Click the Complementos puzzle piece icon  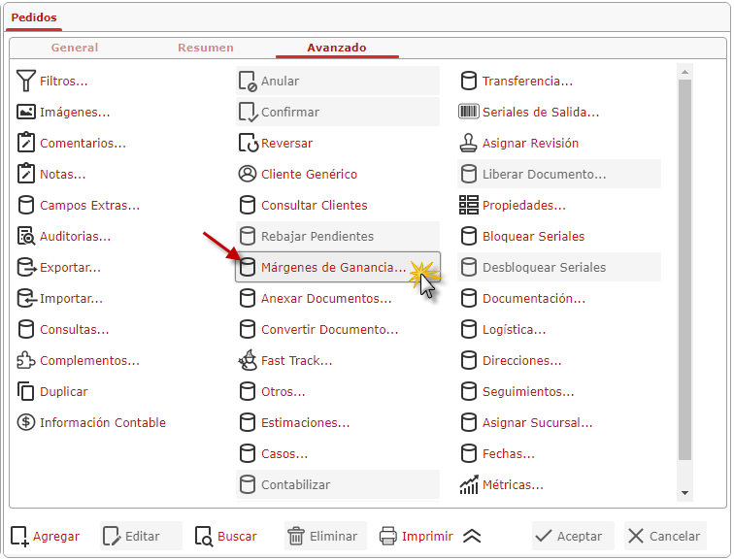pyautogui.click(x=26, y=360)
